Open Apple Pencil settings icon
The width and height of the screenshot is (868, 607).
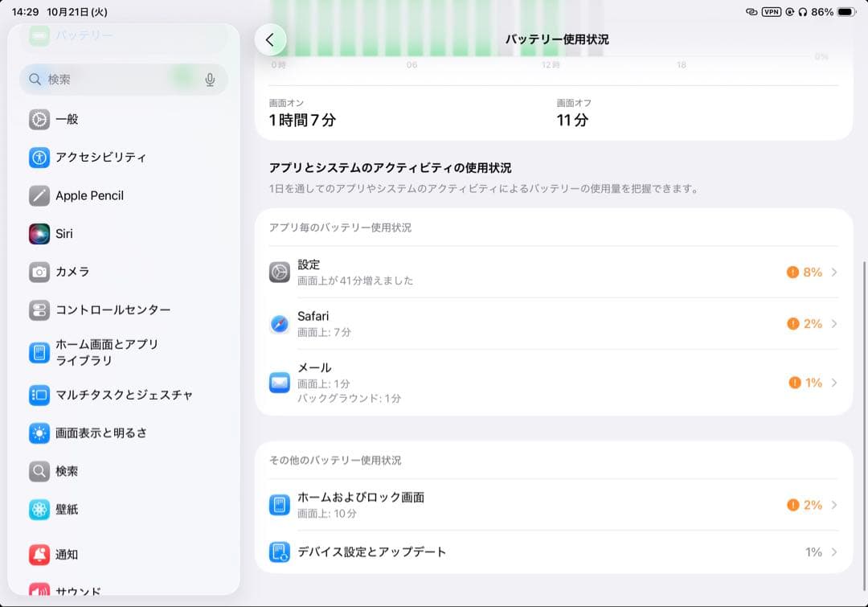pyautogui.click(x=39, y=195)
